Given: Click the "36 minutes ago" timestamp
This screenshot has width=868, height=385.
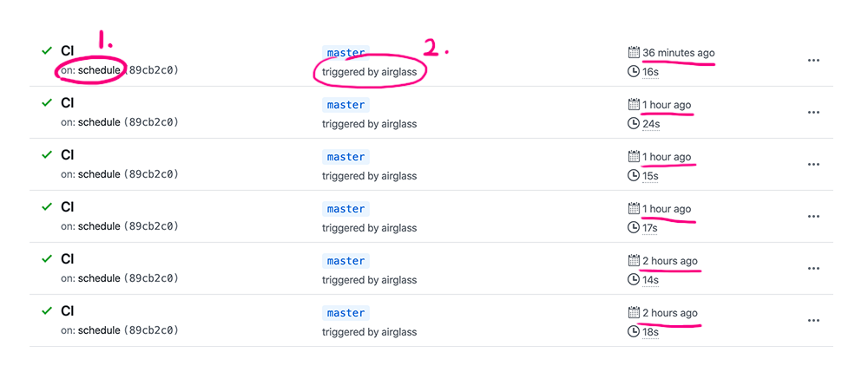Looking at the screenshot, I should (x=679, y=53).
